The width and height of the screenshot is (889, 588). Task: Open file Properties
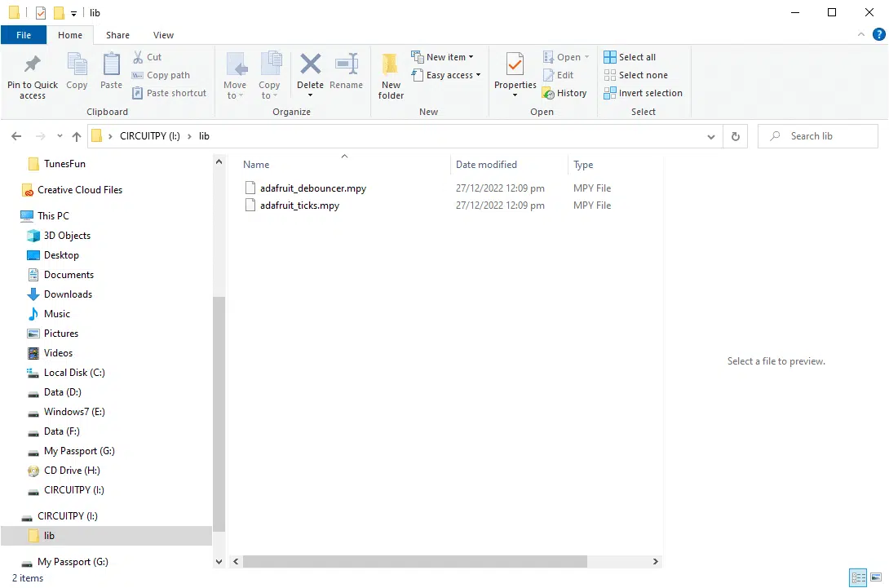coord(515,73)
